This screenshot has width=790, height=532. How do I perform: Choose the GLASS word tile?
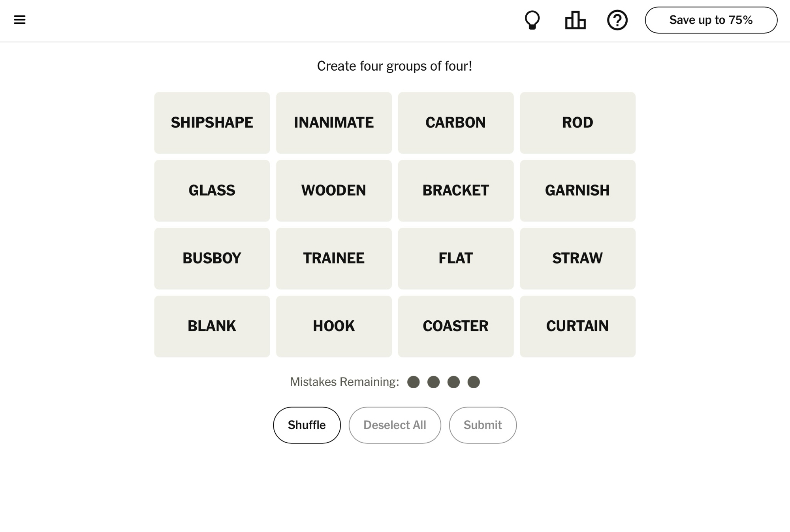pyautogui.click(x=212, y=191)
